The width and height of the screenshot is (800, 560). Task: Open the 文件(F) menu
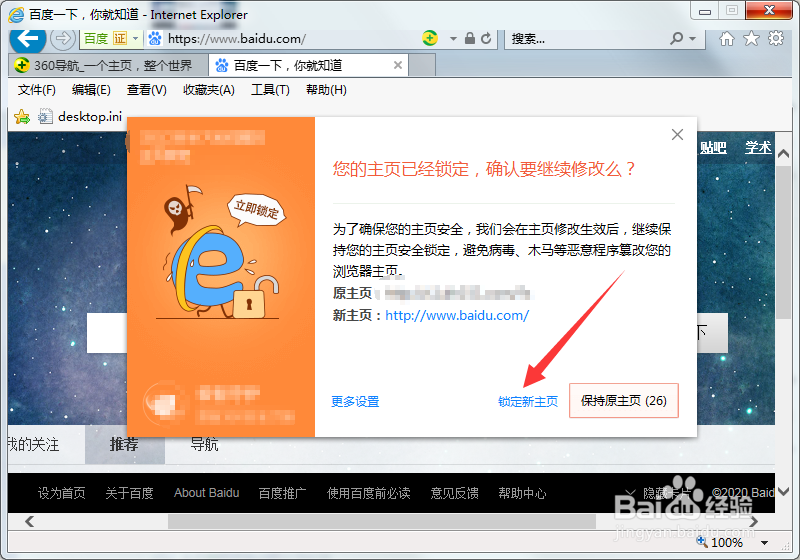(37, 90)
